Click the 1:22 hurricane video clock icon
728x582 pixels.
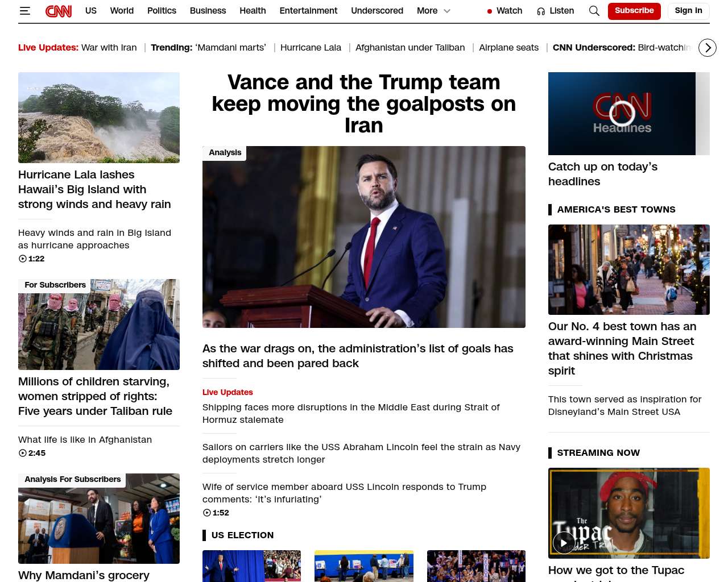tap(23, 259)
